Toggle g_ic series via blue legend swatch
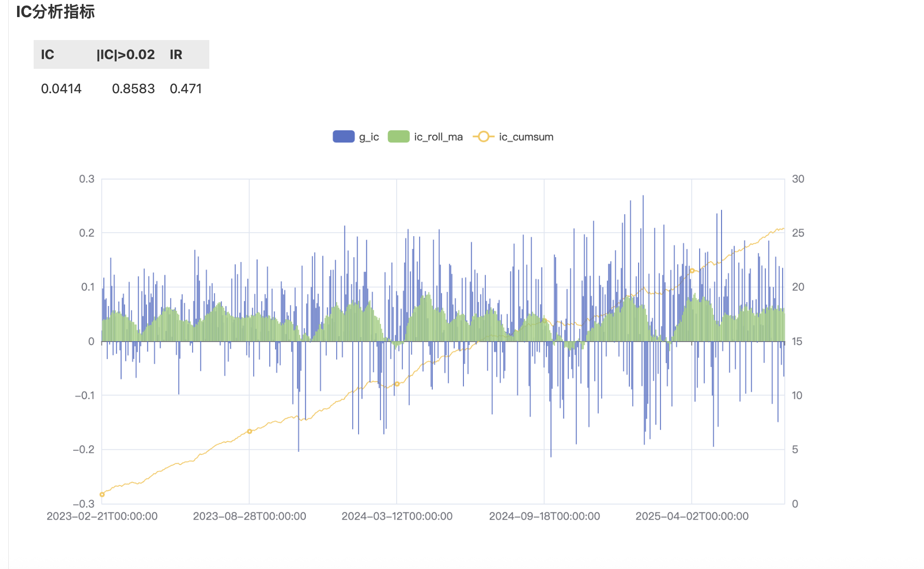 [343, 137]
